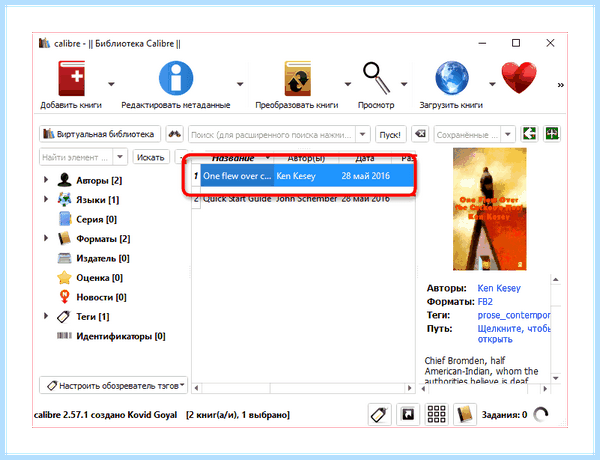Open the View dropdown arrow

coord(404,84)
